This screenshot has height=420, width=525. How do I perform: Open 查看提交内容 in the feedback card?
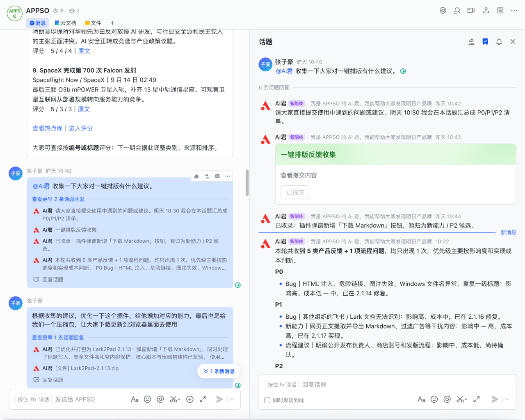[x=299, y=175]
